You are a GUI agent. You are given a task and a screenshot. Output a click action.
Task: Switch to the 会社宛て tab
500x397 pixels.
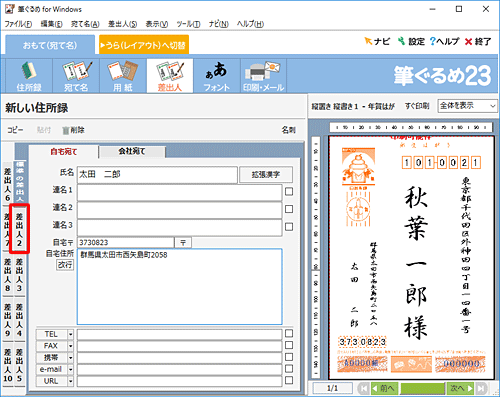click(132, 151)
